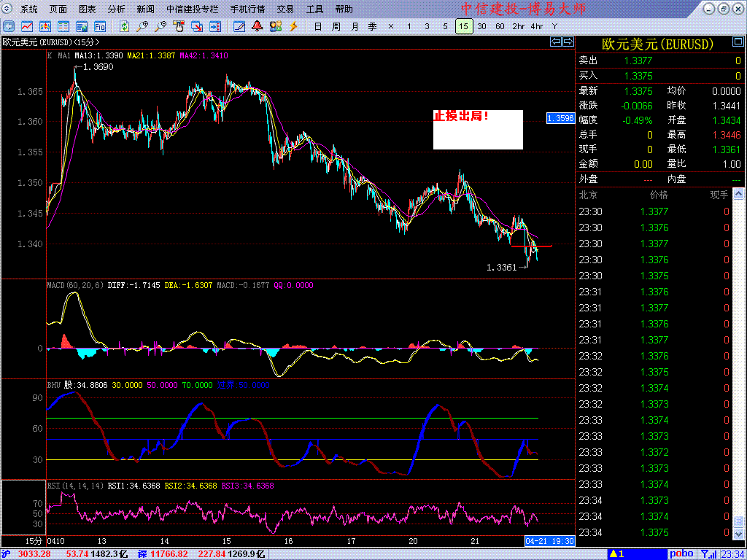Viewport: 747px width, 560px height.
Task: Open the 系统 menu
Action: (29, 9)
